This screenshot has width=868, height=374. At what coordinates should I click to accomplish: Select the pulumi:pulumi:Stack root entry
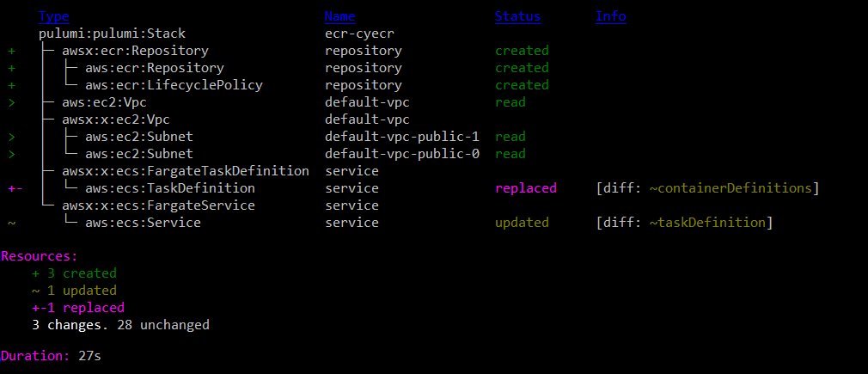point(112,34)
